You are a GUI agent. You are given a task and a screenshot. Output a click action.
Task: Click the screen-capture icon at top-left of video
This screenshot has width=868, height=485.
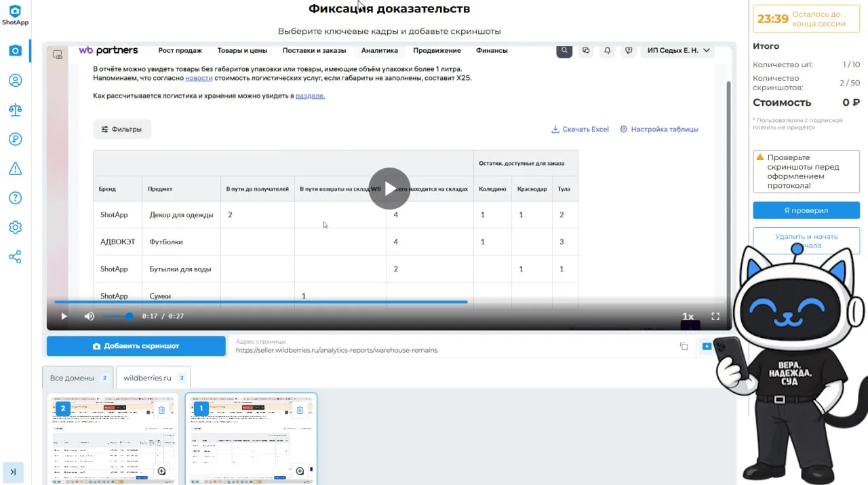point(58,54)
